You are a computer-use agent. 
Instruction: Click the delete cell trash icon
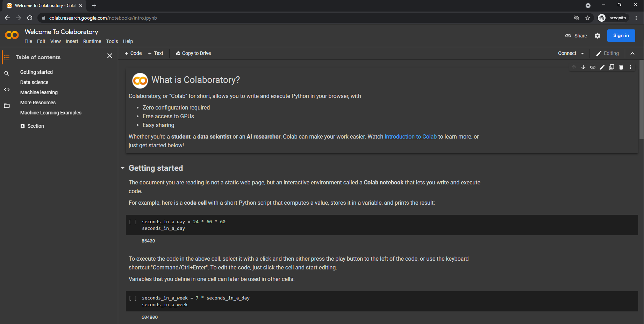[x=621, y=67]
